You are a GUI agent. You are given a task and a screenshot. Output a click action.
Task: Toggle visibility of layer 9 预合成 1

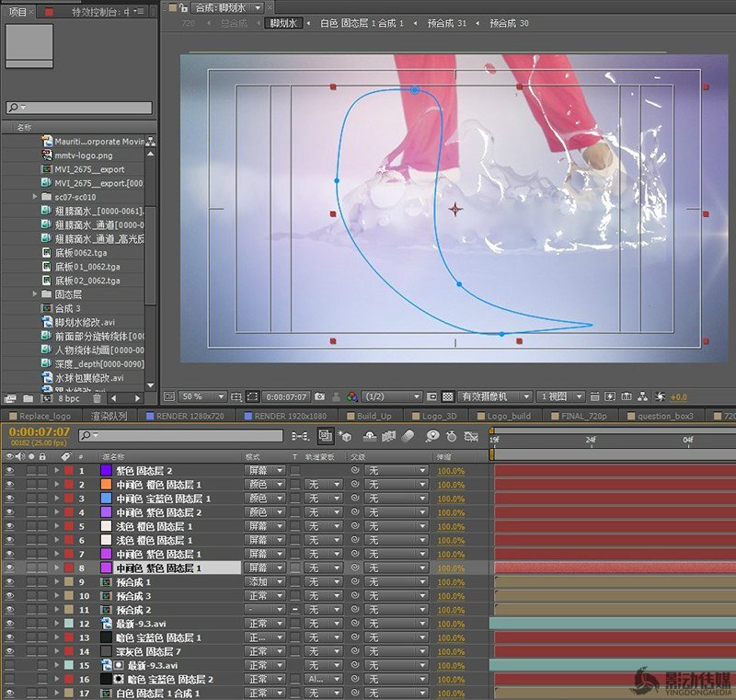coord(10,582)
